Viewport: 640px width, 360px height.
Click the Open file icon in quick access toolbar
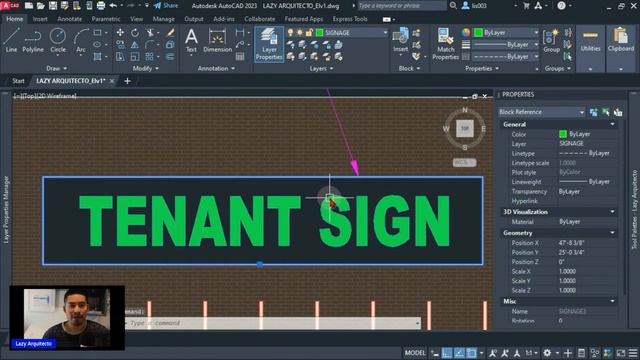(40, 6)
